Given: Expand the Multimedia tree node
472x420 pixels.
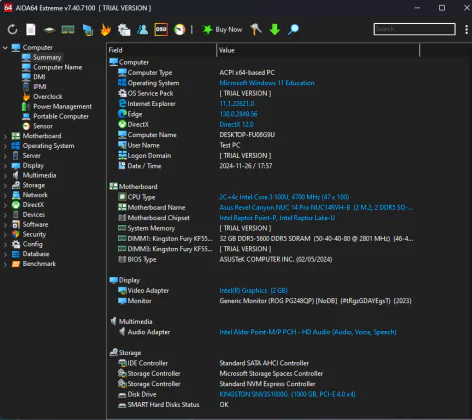Looking at the screenshot, I should pyautogui.click(x=5, y=175).
